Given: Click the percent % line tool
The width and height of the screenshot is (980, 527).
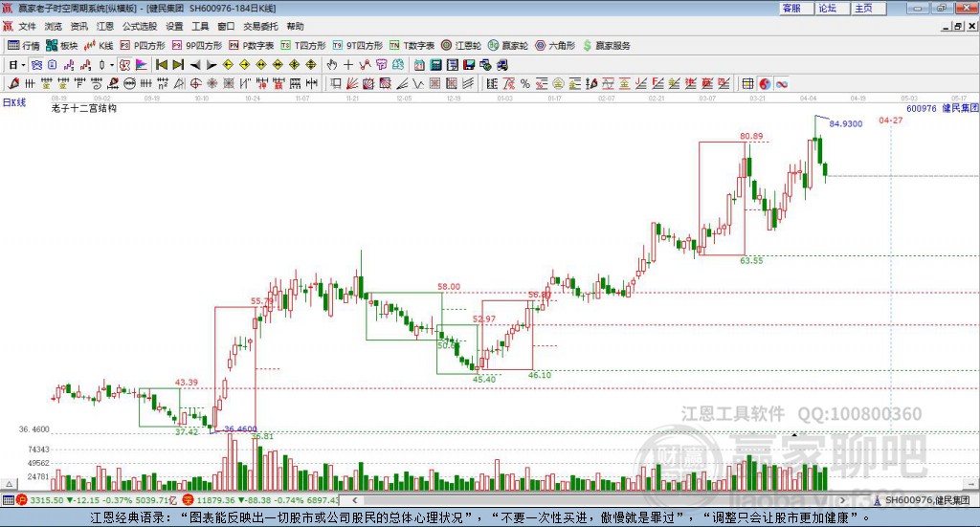Looking at the screenshot, I should pos(525,83).
